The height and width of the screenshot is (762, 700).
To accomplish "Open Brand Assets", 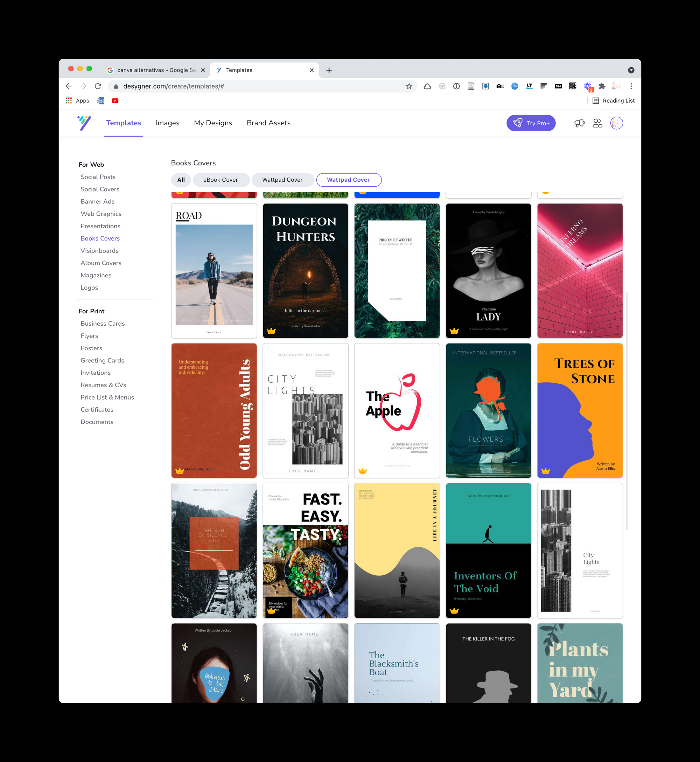I will tap(268, 123).
